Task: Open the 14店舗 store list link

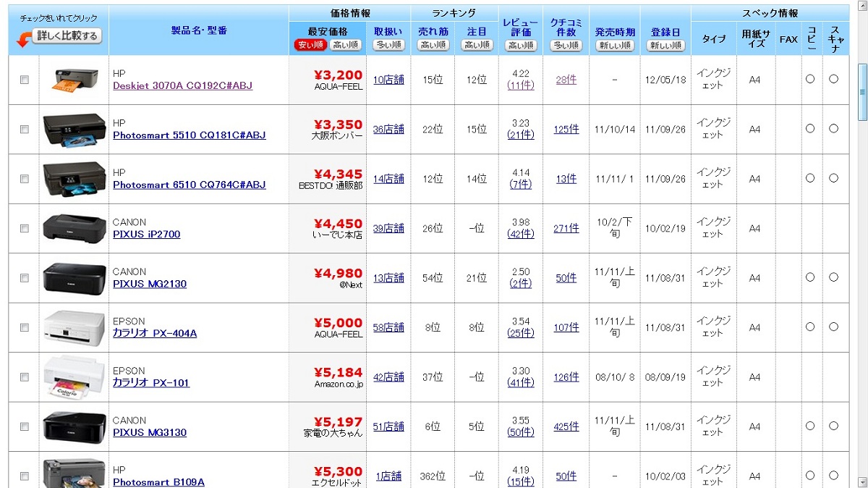Action: [388, 179]
